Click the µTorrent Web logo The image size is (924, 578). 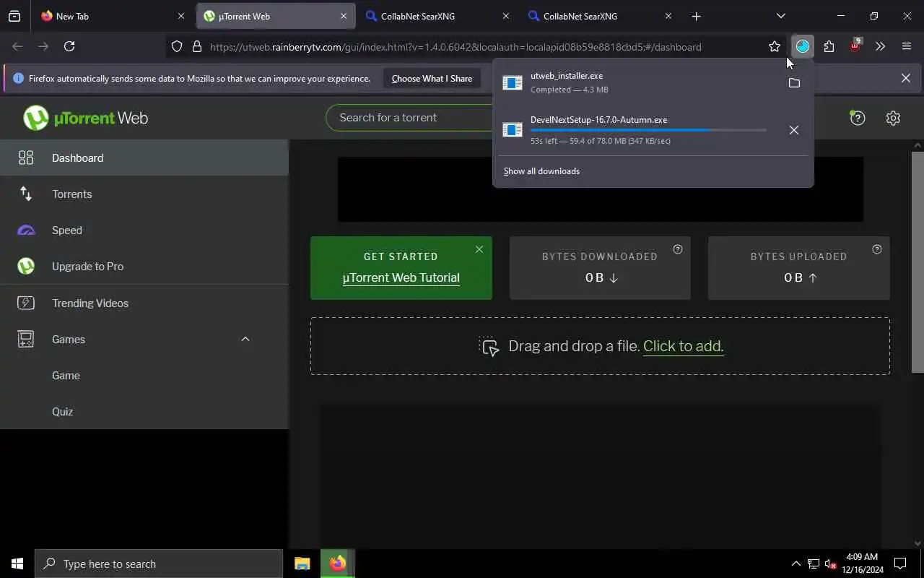tap(85, 118)
